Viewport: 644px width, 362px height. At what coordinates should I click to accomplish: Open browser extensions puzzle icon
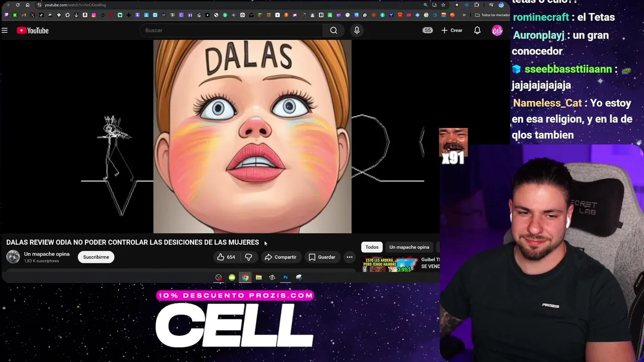pyautogui.click(x=476, y=5)
